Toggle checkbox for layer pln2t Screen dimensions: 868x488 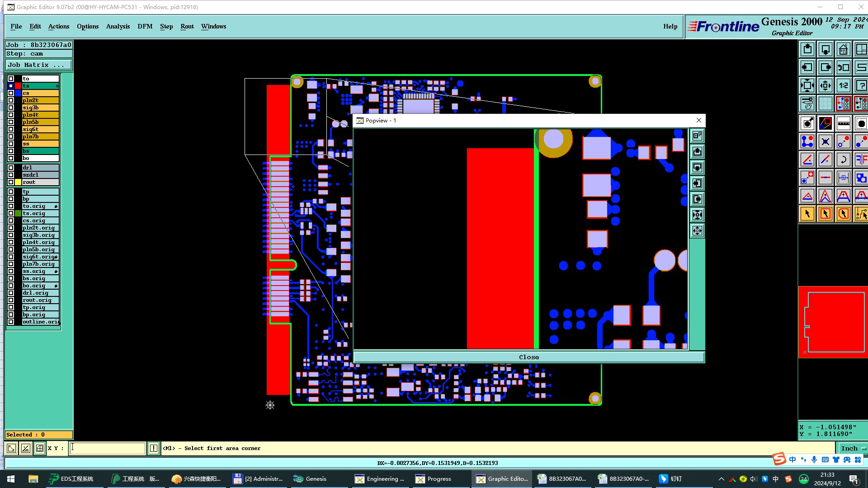(11, 100)
